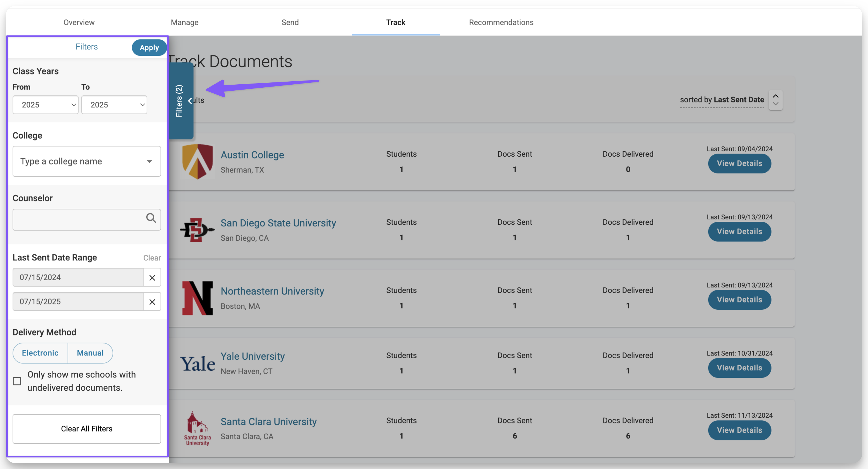
Task: Click the 'Last Sent: 10/31/2024' text
Action: tap(739, 353)
